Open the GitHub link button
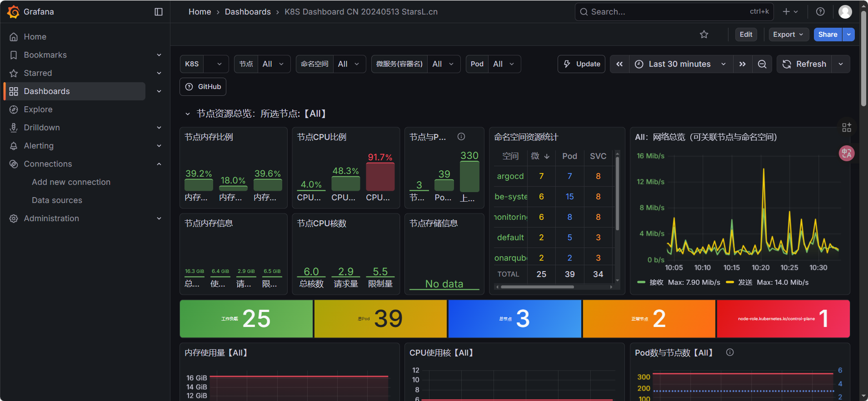 tap(203, 87)
